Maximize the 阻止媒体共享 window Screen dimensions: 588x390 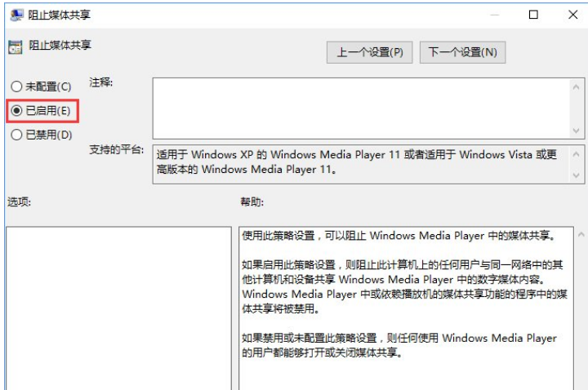click(533, 15)
